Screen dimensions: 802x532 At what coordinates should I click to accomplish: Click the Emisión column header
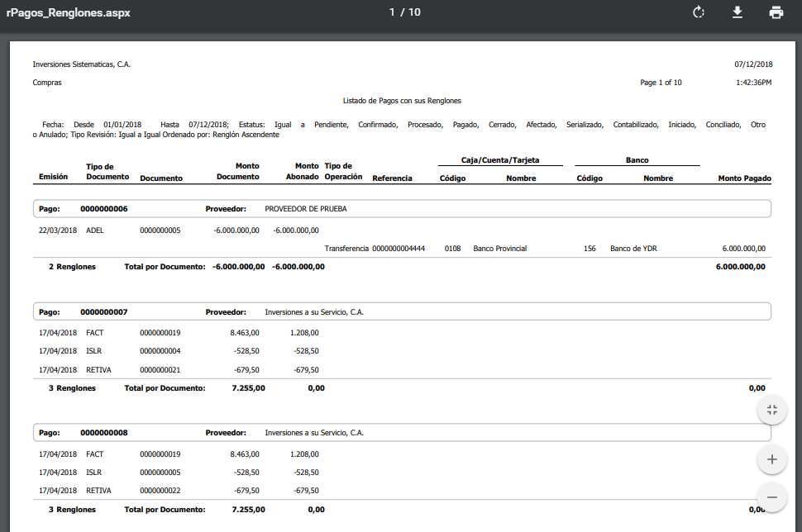(x=54, y=178)
